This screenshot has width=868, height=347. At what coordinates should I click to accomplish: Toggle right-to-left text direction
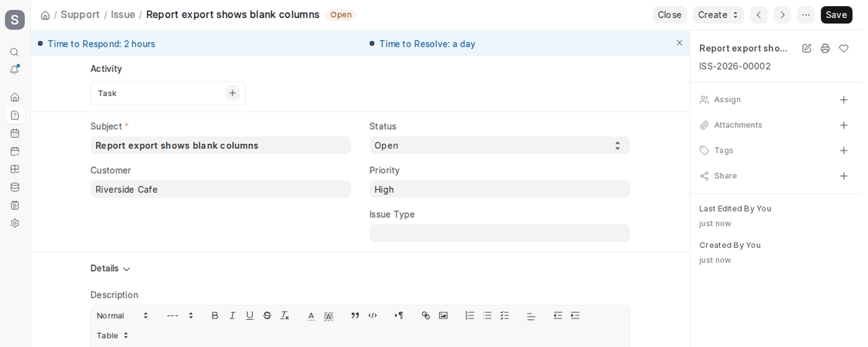pos(399,315)
